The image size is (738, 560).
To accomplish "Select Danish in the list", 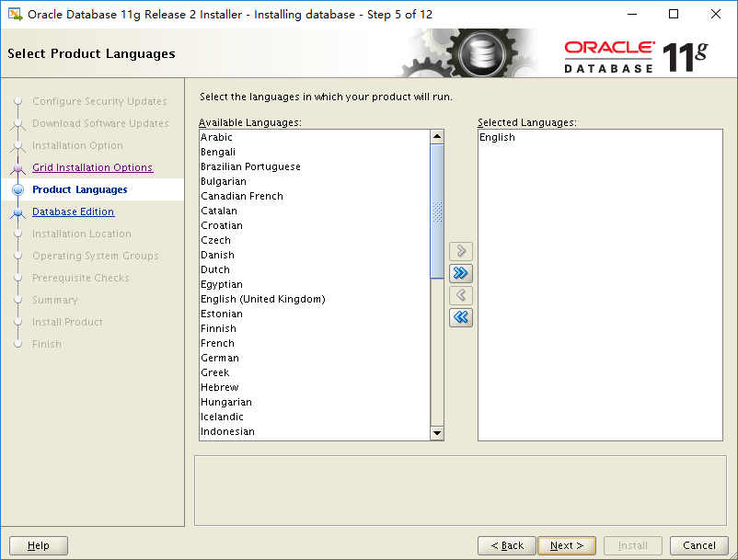I will pyautogui.click(x=315, y=255).
